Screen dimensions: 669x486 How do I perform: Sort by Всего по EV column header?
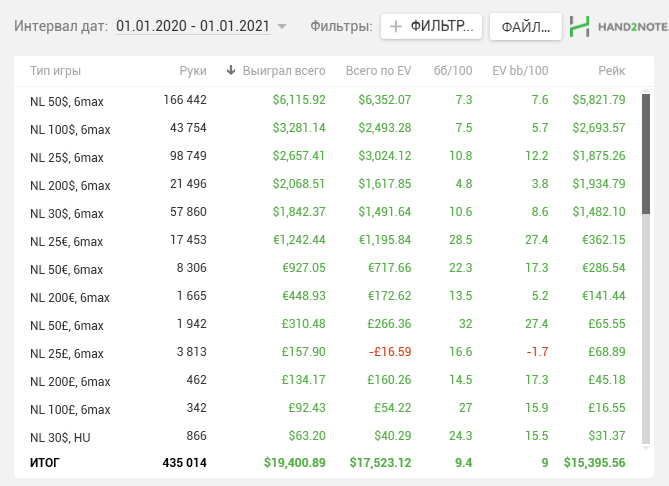pyautogui.click(x=378, y=71)
